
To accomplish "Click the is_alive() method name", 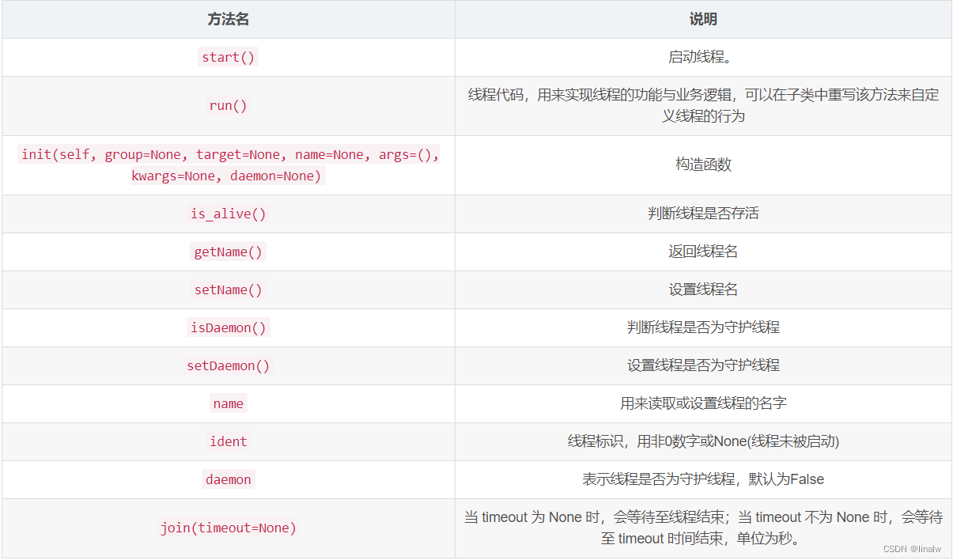I will [x=228, y=214].
